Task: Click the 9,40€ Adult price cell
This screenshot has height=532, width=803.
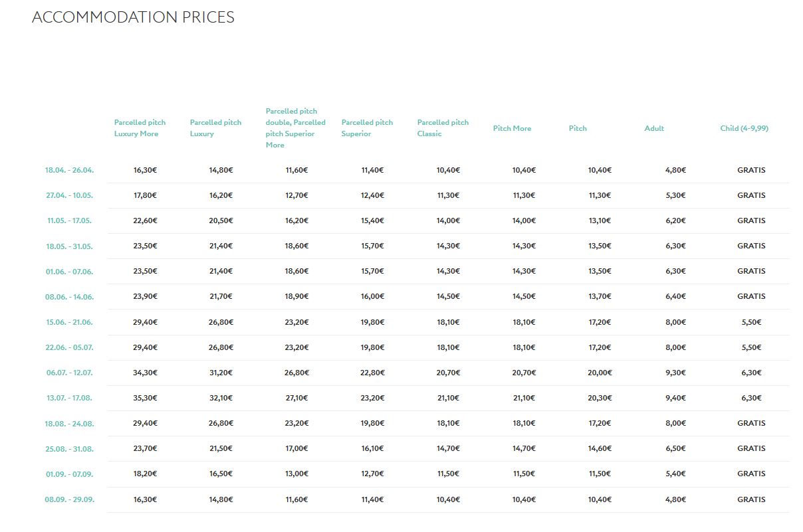Action: click(675, 398)
